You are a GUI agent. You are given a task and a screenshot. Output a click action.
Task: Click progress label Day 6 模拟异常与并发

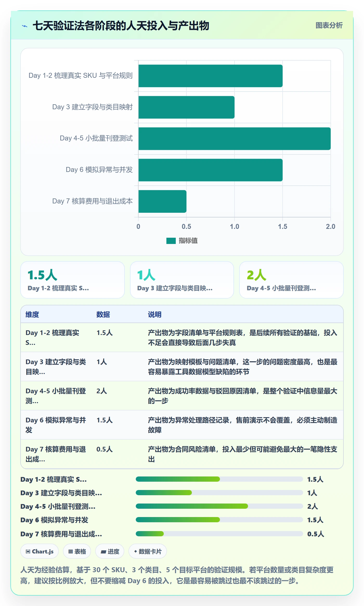click(54, 520)
